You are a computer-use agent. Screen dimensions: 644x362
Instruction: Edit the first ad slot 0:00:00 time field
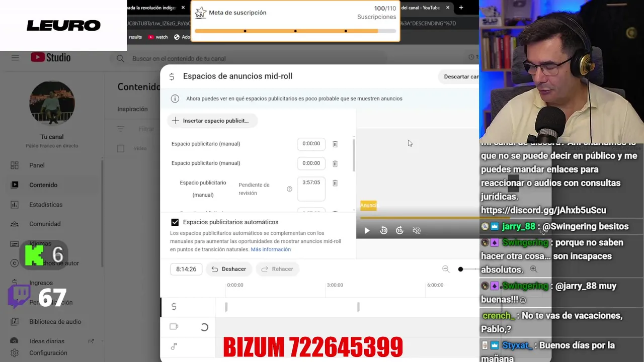311,144
